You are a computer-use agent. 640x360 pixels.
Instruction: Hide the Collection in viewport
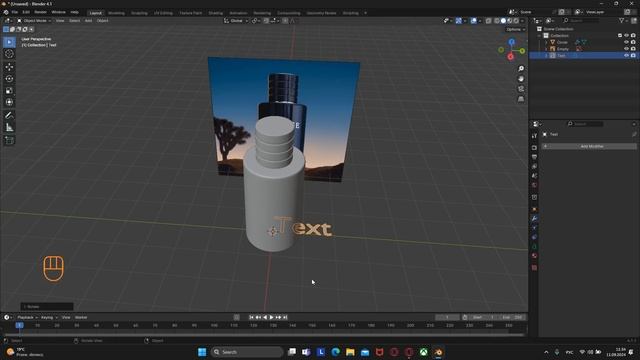point(626,36)
